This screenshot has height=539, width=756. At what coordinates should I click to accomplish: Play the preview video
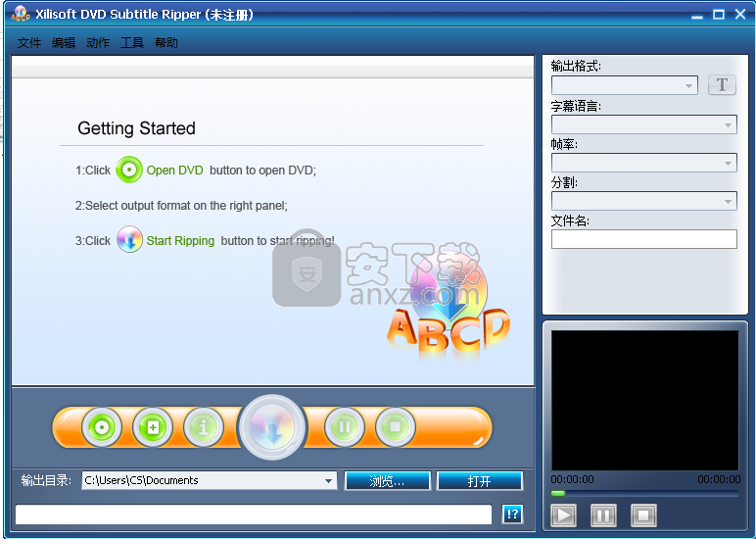(x=564, y=514)
